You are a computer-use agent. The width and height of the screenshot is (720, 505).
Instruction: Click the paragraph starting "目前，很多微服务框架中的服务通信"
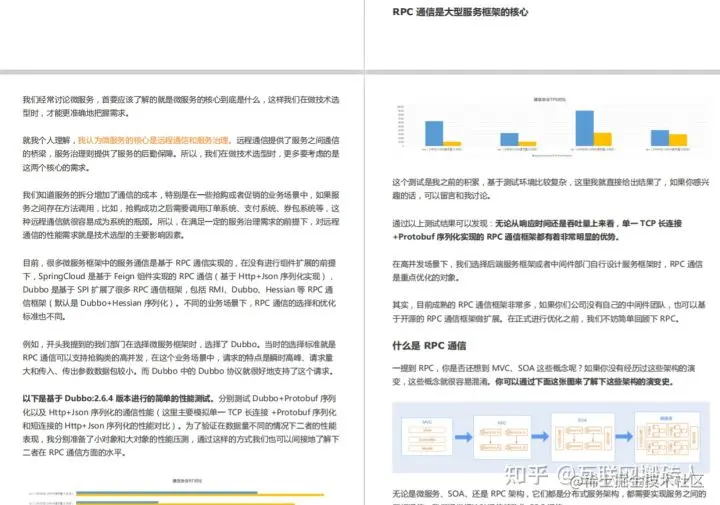point(180,289)
